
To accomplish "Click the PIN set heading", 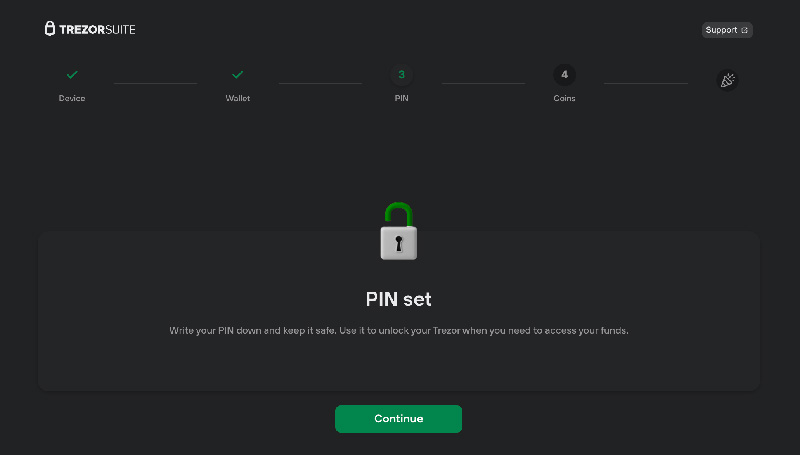I will (x=398, y=299).
